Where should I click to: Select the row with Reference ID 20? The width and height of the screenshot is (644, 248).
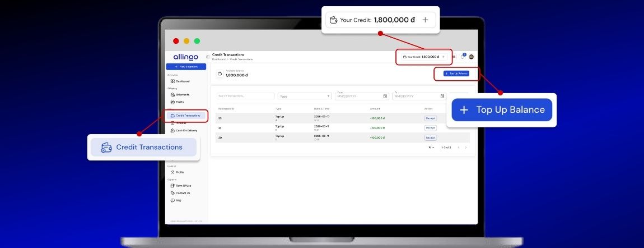[343, 138]
